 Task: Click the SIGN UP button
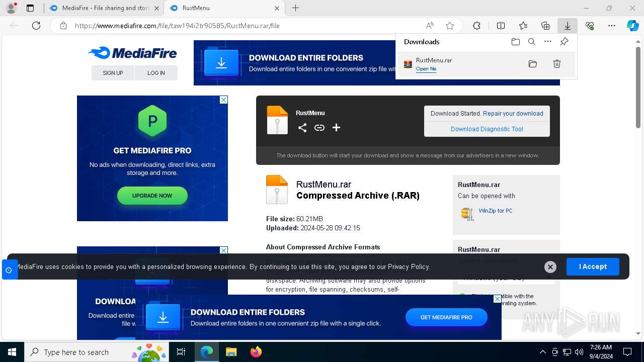point(113,73)
